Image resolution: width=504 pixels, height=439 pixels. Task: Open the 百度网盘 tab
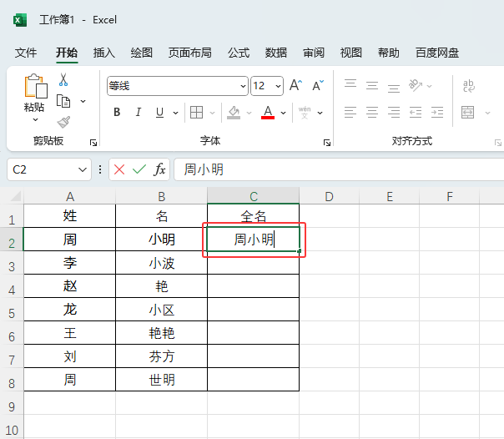pos(437,53)
